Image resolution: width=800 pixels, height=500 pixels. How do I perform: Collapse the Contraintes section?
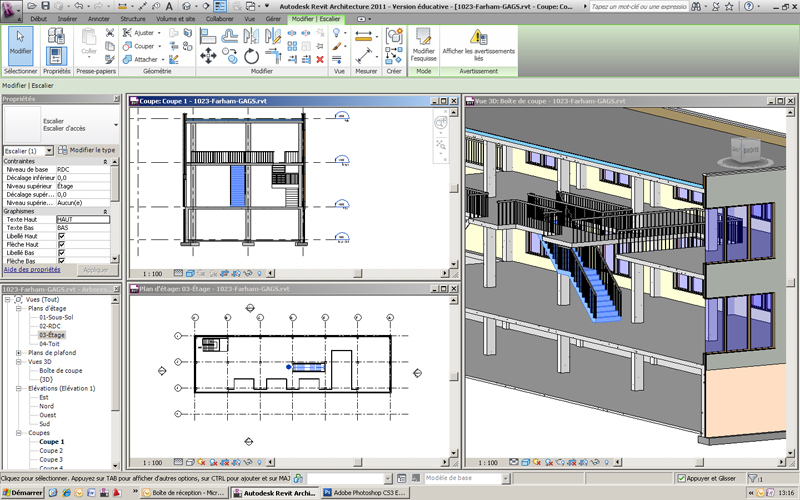coord(105,161)
